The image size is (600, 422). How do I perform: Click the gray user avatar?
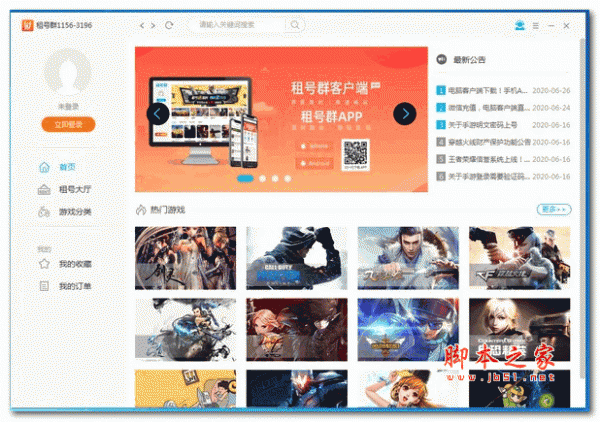tap(68, 72)
